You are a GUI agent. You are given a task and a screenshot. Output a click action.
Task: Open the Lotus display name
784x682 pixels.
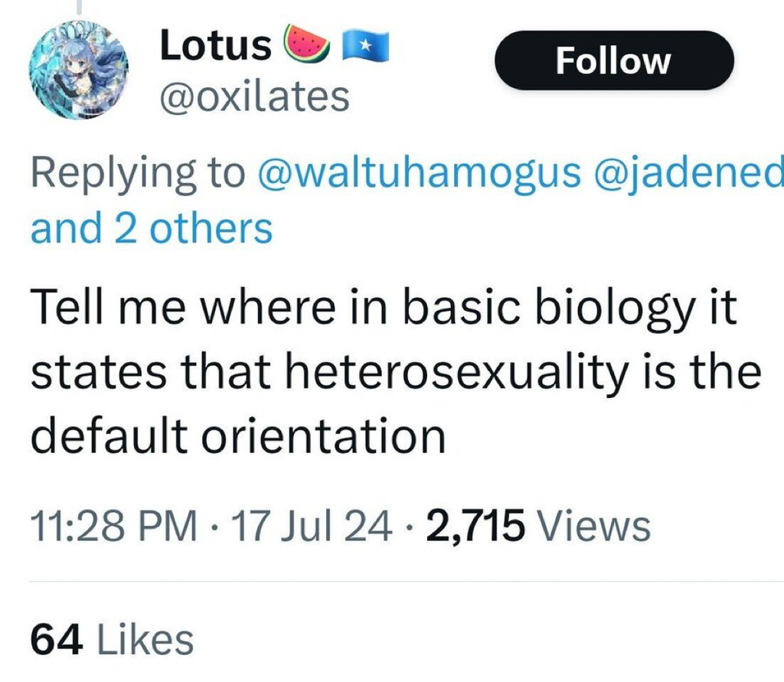(215, 46)
